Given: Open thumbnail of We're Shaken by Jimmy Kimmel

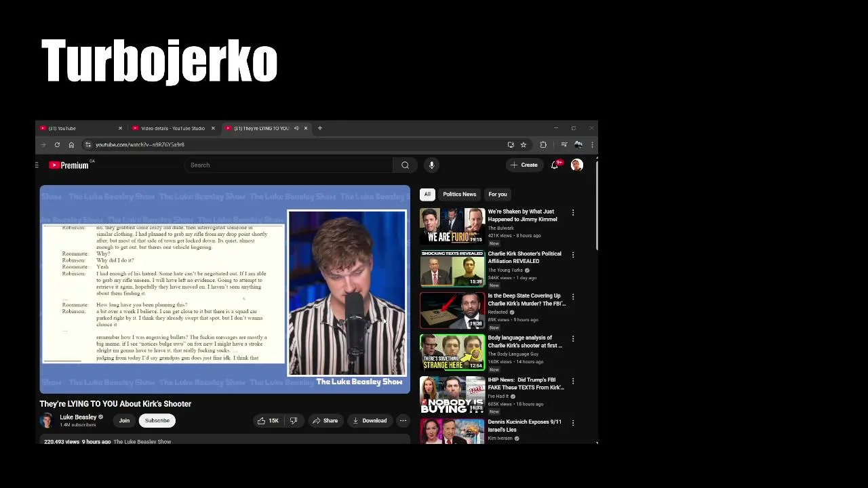Looking at the screenshot, I should click(x=452, y=226).
